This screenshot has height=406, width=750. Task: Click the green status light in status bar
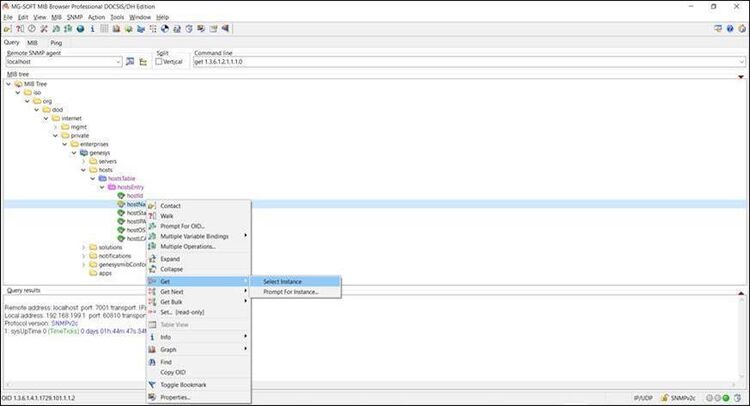726,398
